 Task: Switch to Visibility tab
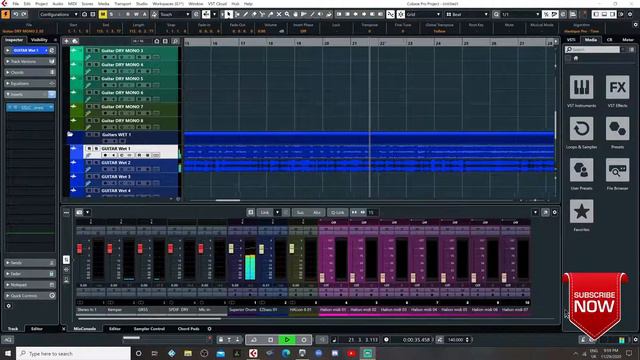pos(40,40)
